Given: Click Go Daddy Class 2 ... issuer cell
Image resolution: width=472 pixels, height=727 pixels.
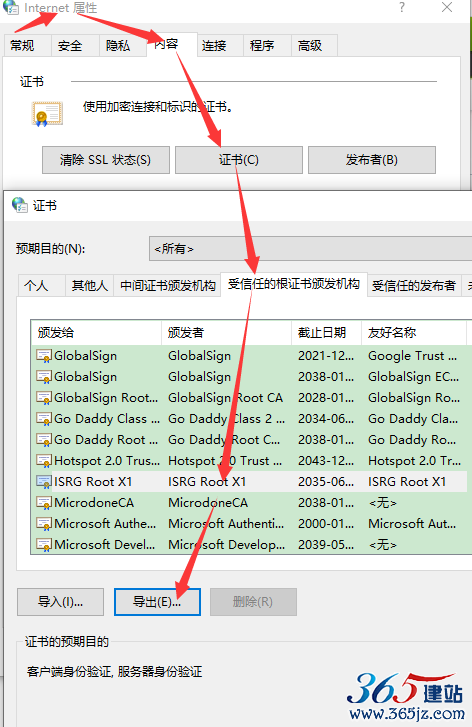Looking at the screenshot, I should (x=226, y=419).
